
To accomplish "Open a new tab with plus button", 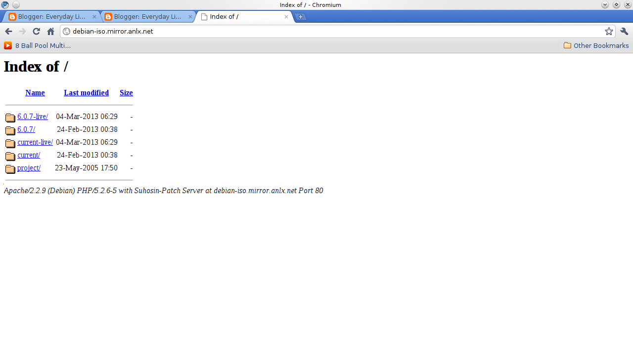I will coord(300,17).
